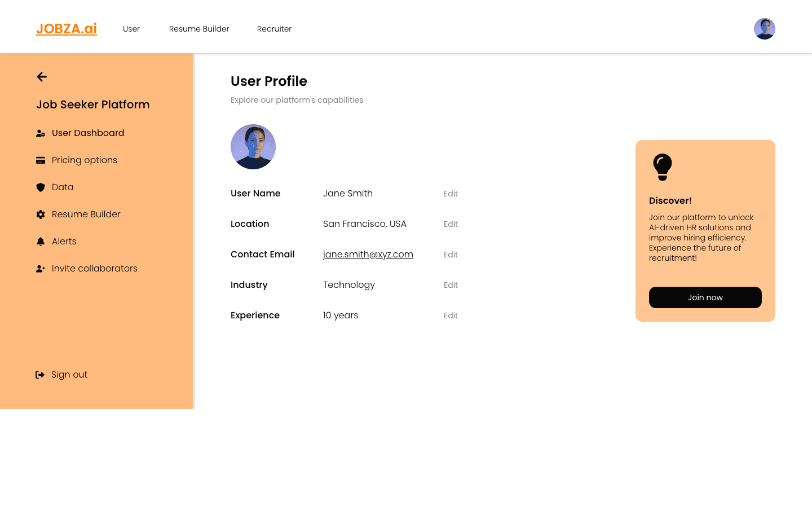Edit the User Name field
Screen dimensions: 812x508
coord(451,194)
